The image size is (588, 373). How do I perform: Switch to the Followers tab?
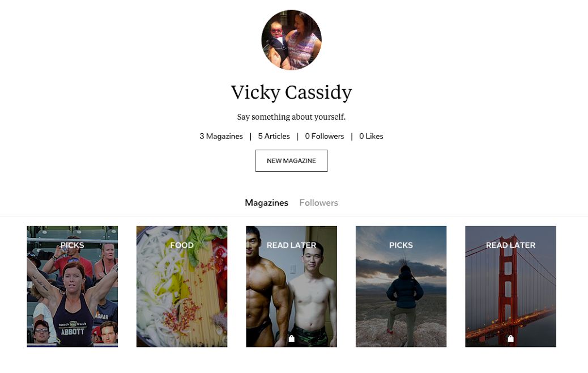318,202
